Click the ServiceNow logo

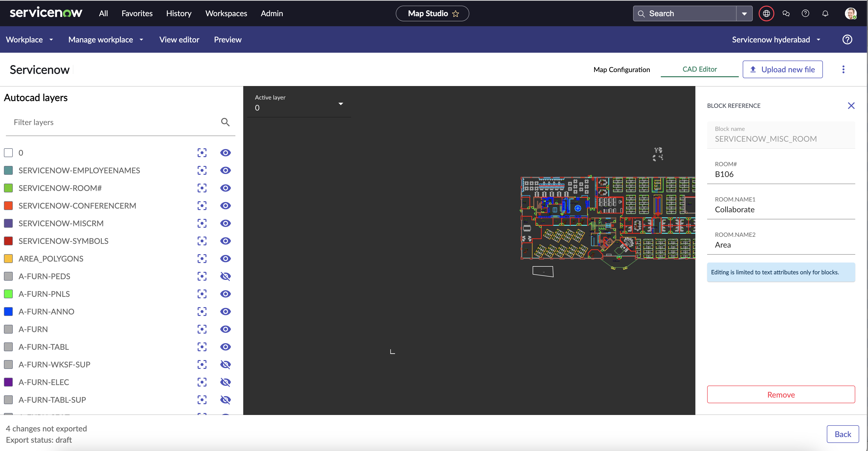tap(46, 13)
